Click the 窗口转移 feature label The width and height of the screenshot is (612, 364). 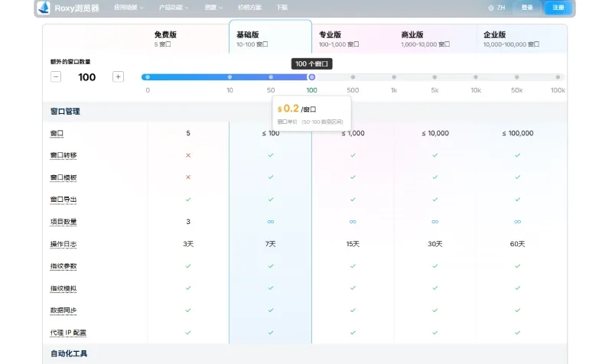(x=63, y=155)
